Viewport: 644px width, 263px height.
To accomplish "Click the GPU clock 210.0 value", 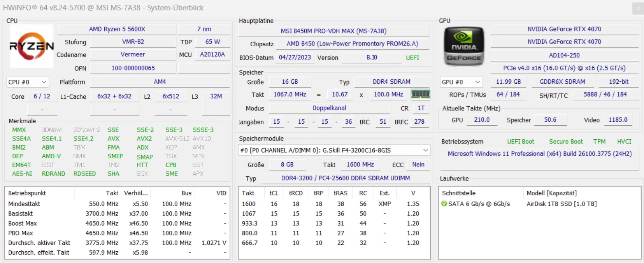I will [x=482, y=120].
